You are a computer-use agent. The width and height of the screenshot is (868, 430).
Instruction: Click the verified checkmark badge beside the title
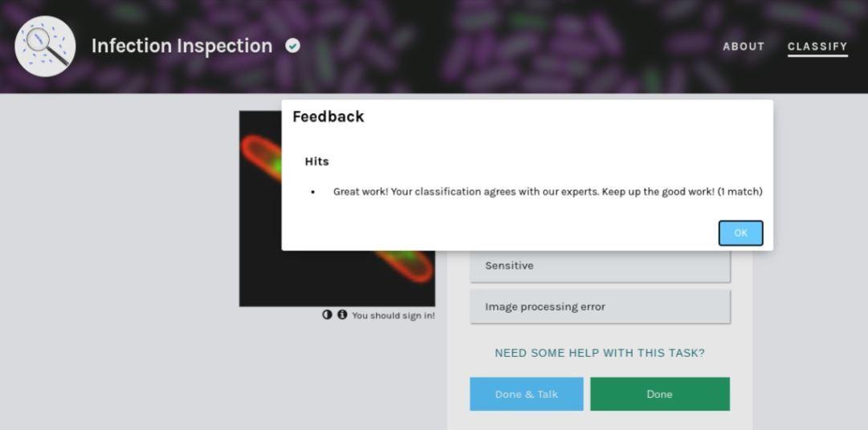[293, 46]
